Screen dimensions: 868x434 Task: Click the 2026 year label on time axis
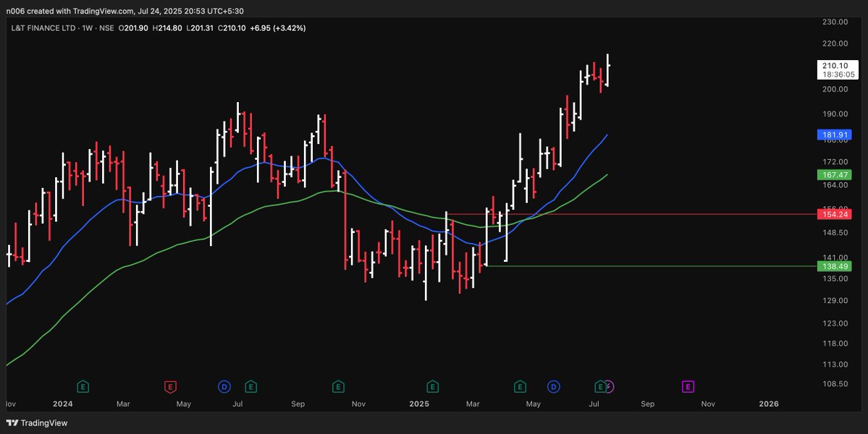[x=769, y=404]
